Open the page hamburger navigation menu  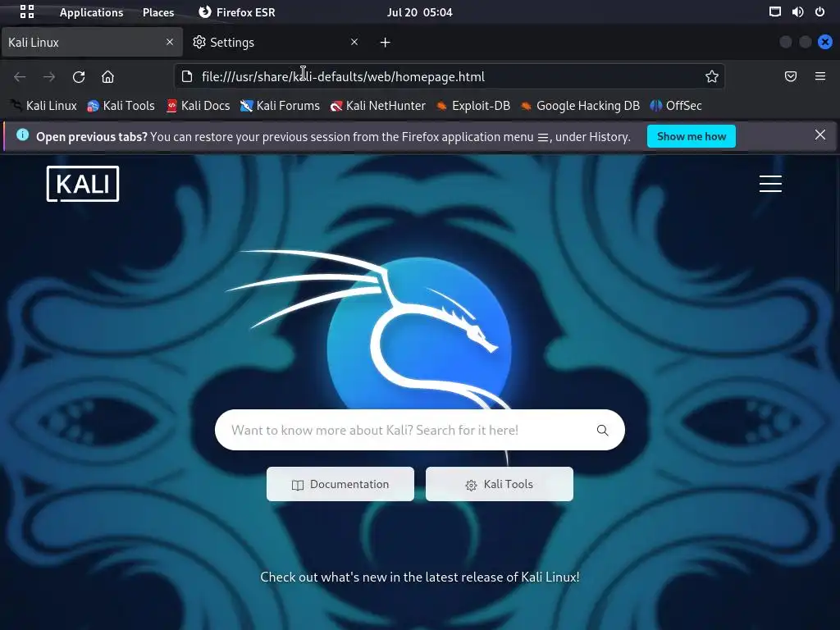pos(770,184)
